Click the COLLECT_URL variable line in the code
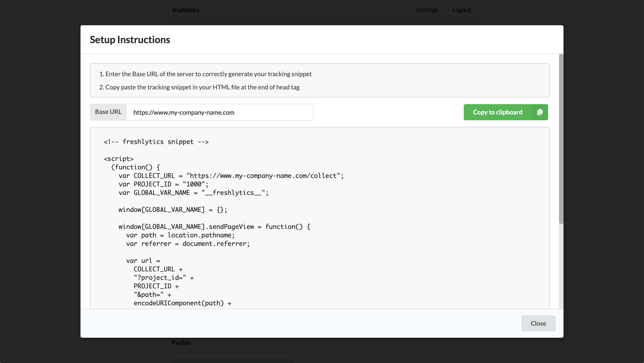This screenshot has height=363, width=644. (x=231, y=176)
